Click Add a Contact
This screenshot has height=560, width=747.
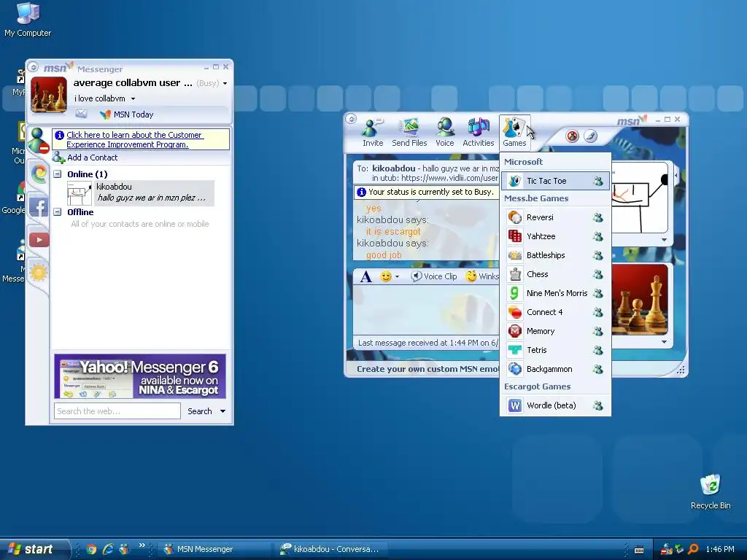pyautogui.click(x=86, y=157)
